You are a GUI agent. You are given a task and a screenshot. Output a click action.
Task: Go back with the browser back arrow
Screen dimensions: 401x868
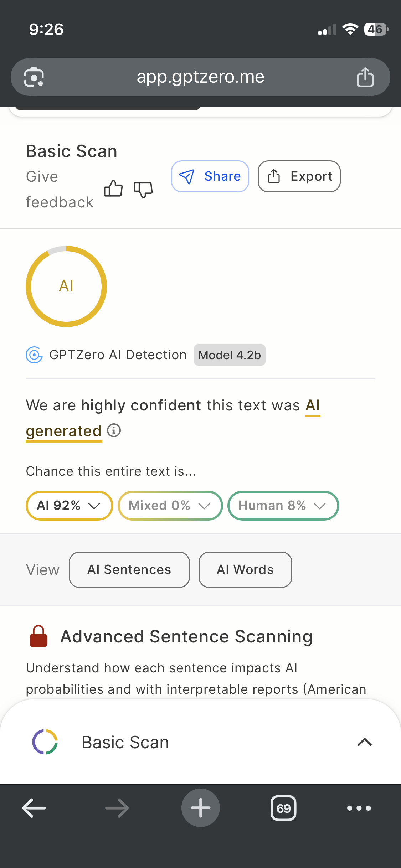tap(34, 808)
